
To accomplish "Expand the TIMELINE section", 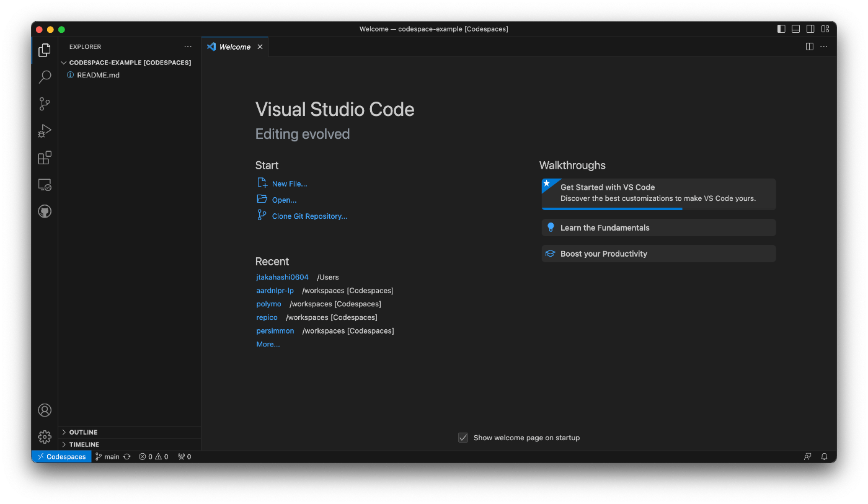I will click(130, 444).
